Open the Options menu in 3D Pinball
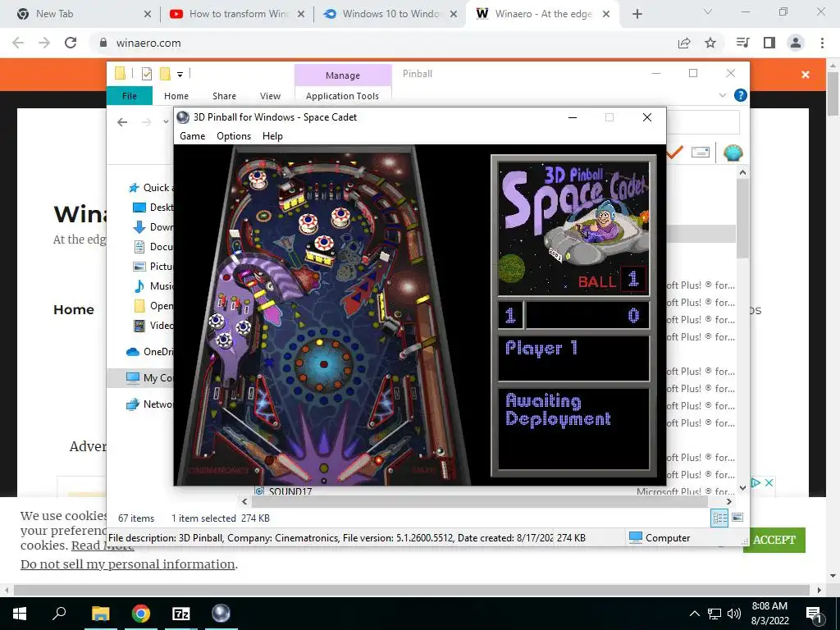 [x=234, y=136]
